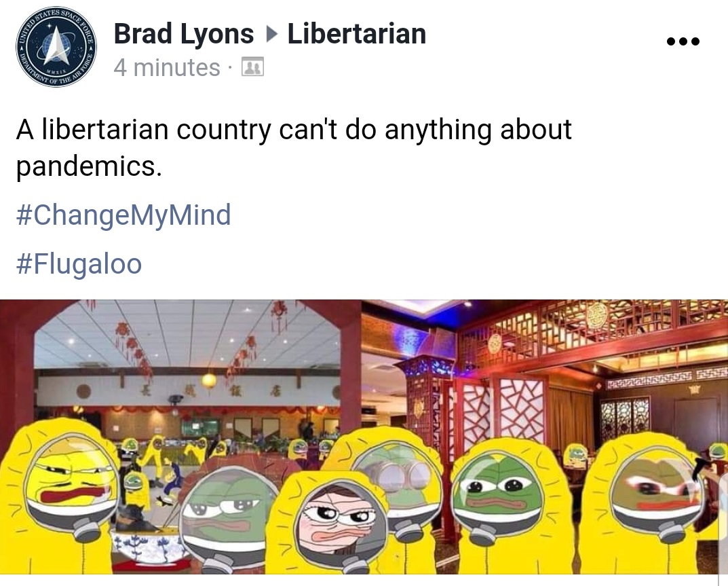Open Brad Lyons profile name link
Screen dimensions: 728x586
(184, 34)
